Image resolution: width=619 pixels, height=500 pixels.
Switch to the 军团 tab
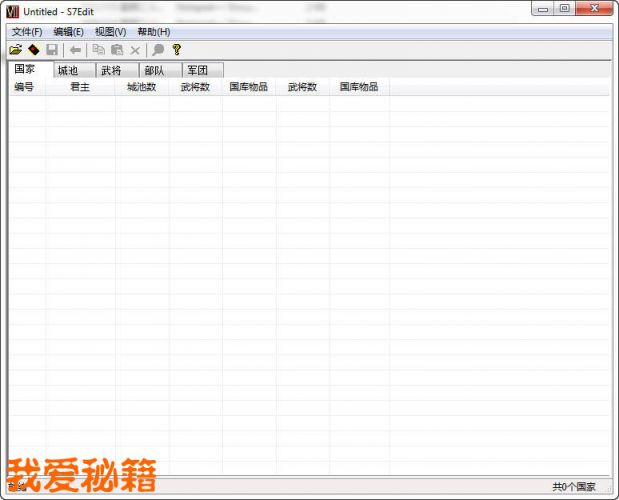(x=197, y=71)
